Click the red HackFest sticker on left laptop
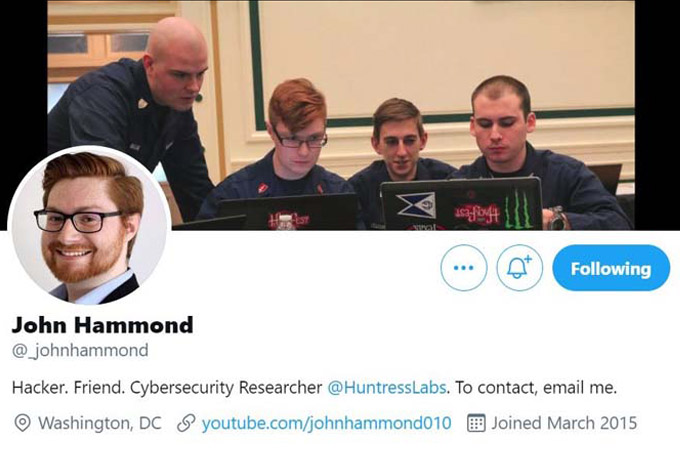 [288, 219]
